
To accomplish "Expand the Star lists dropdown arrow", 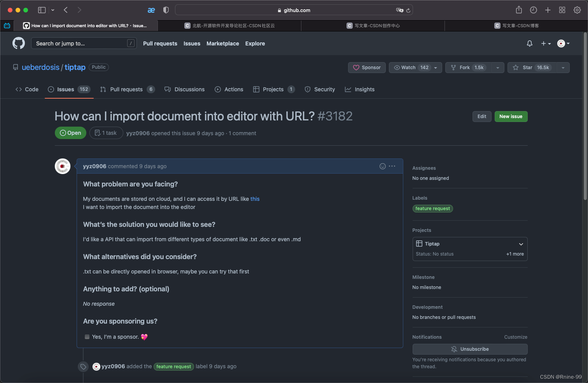I will 563,68.
